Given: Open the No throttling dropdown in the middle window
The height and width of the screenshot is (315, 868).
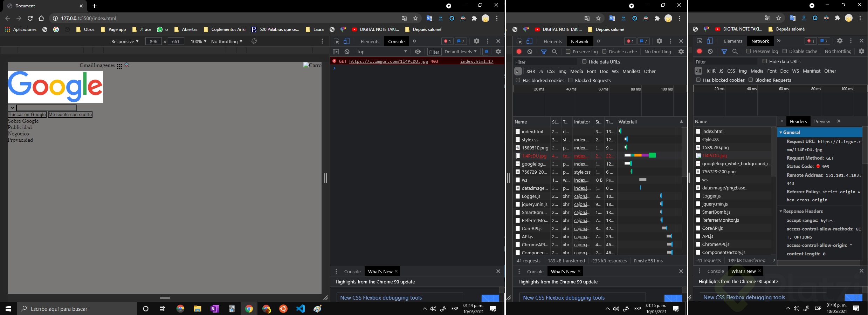Looking at the screenshot, I should click(658, 52).
